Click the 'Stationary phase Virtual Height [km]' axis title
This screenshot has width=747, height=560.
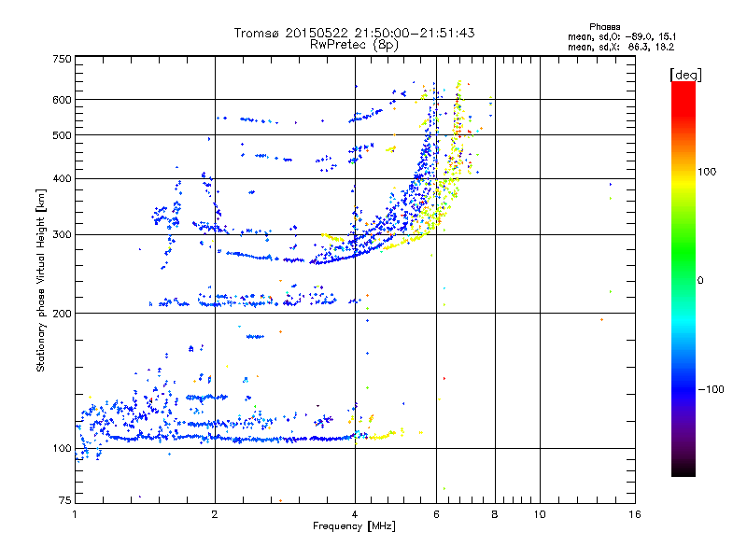pyautogui.click(x=41, y=280)
